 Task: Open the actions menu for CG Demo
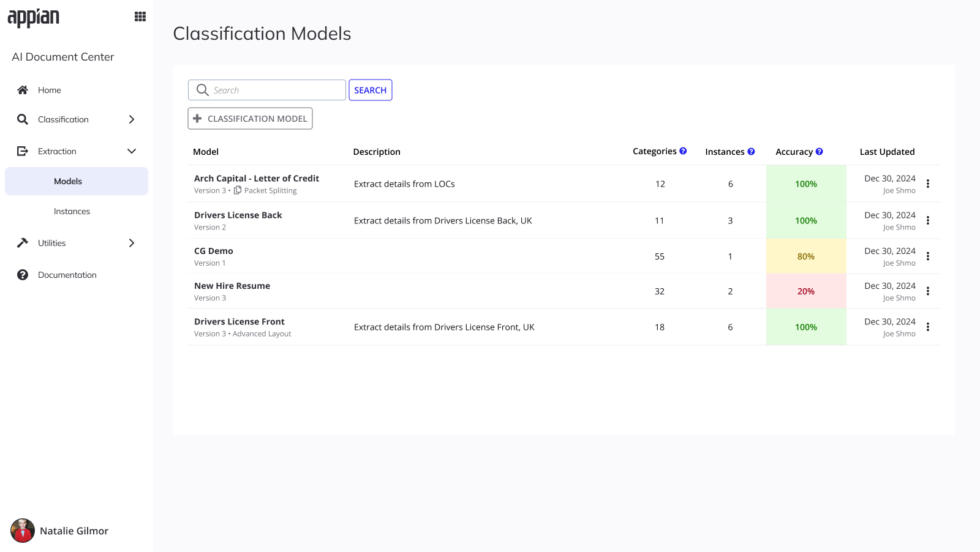pos(928,256)
